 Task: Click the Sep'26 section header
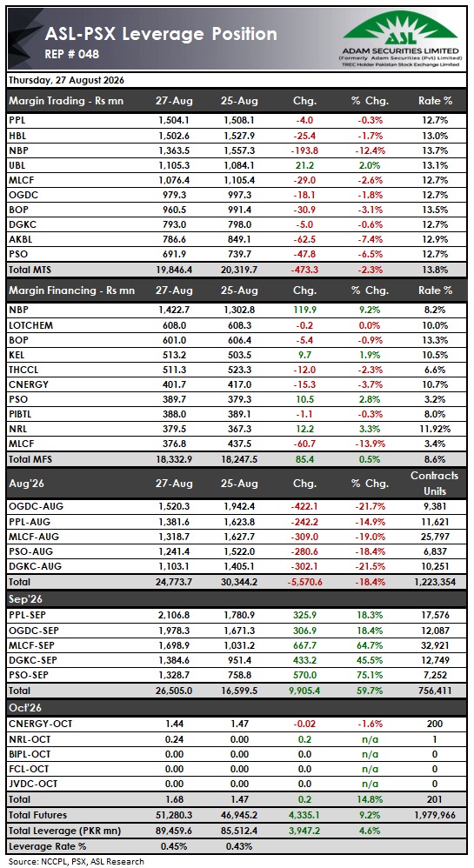pos(26,599)
